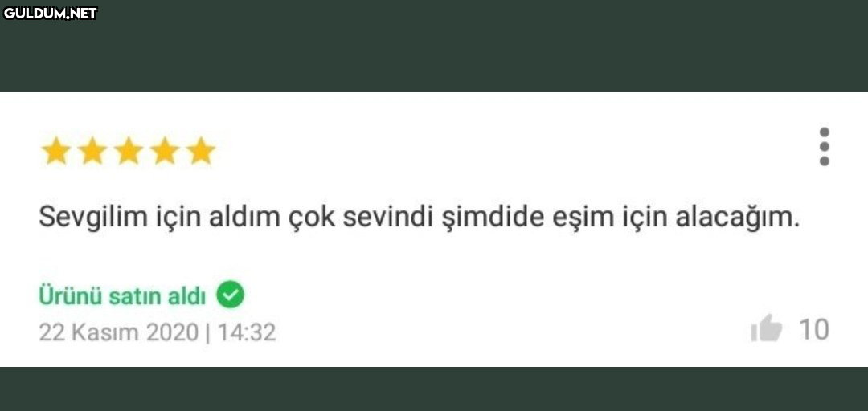Select the first yellow rating star
Viewport: 868px width, 411px height.
tap(56, 151)
